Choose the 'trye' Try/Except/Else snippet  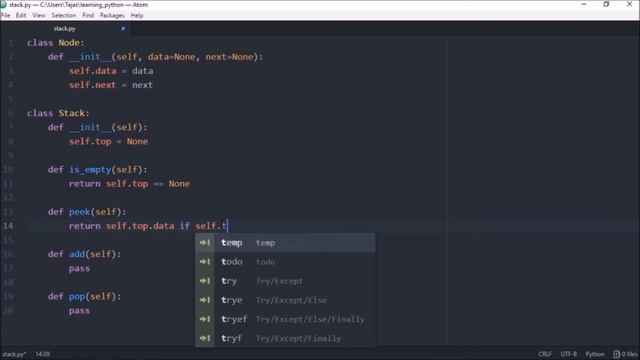285,300
